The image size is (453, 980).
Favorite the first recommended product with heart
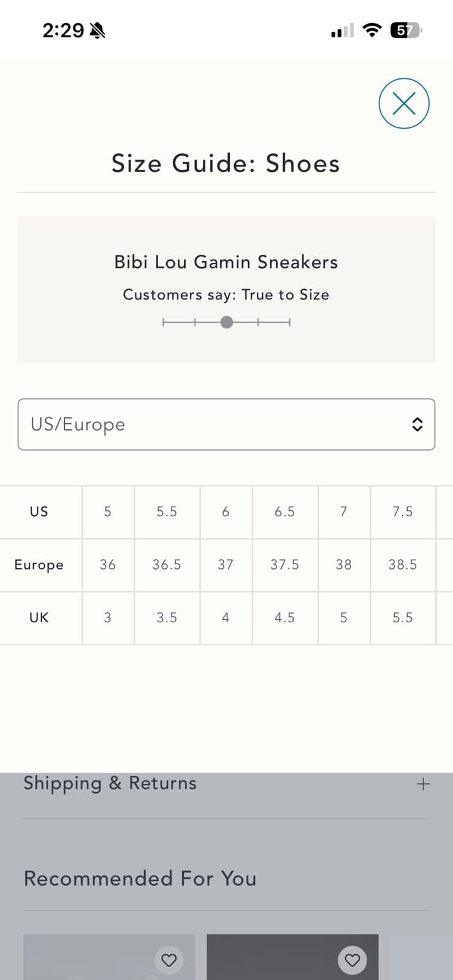(x=169, y=960)
